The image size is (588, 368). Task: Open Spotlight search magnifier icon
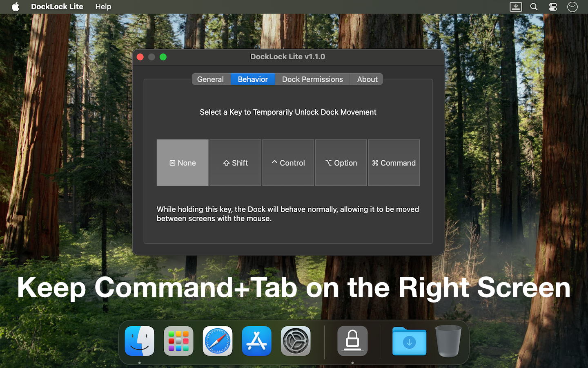pyautogui.click(x=534, y=7)
